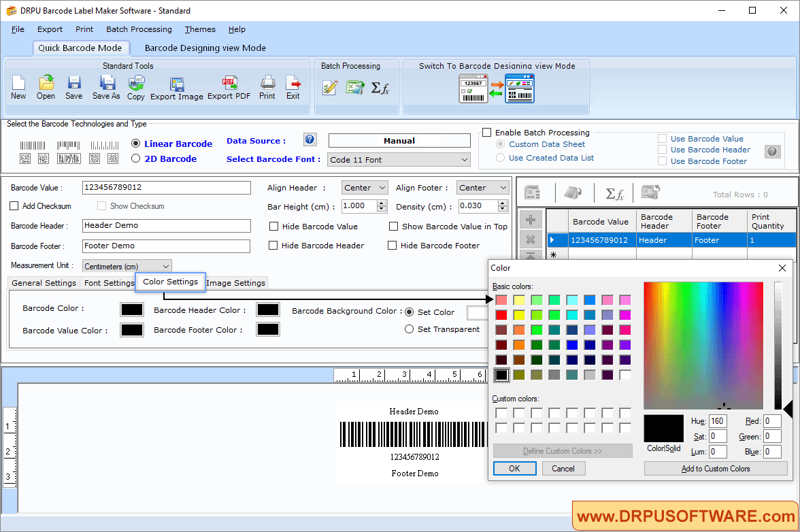Check Hide Barcode Header option
Screen dimensions: 800x532
(273, 246)
